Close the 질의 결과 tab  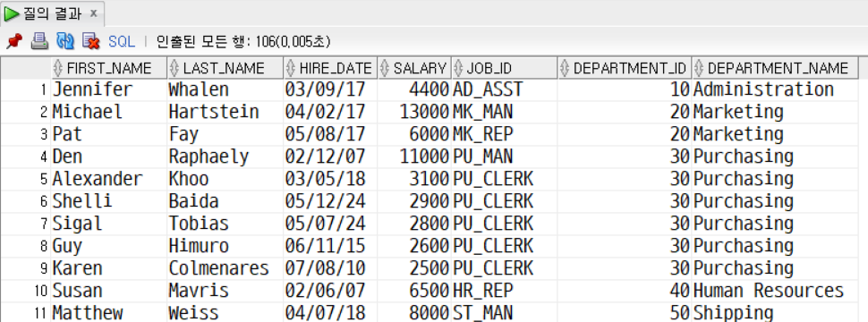94,13
